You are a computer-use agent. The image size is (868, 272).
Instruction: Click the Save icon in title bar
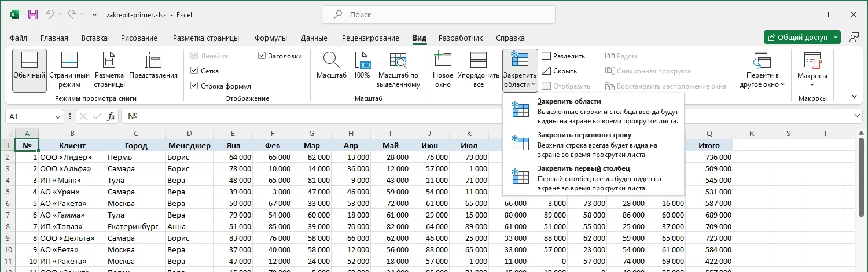click(33, 14)
